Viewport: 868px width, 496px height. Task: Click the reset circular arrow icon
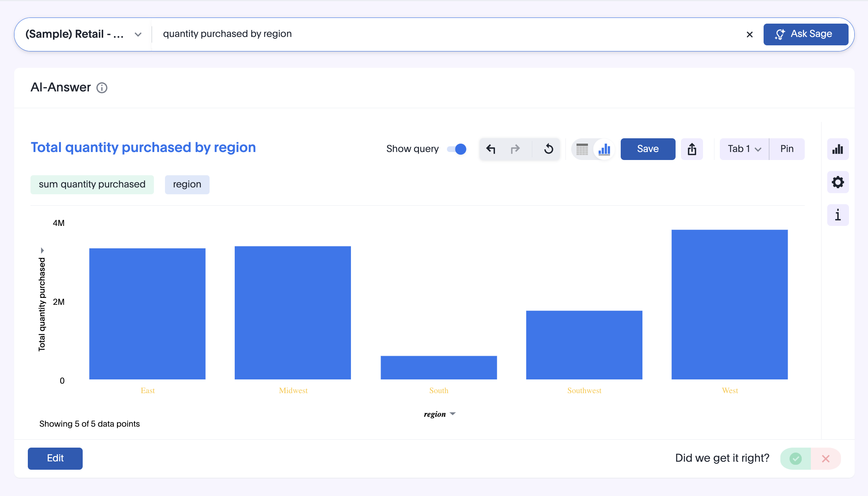[548, 149]
